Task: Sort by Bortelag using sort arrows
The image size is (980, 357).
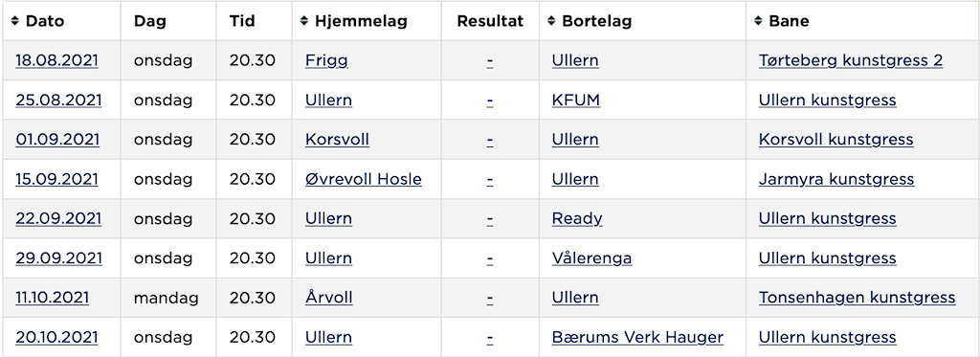Action: (551, 21)
